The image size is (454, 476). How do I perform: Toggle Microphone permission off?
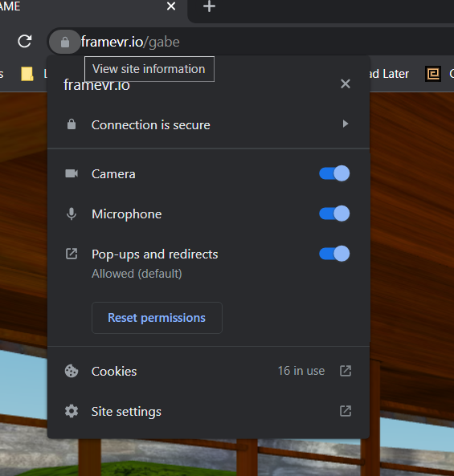pos(334,214)
